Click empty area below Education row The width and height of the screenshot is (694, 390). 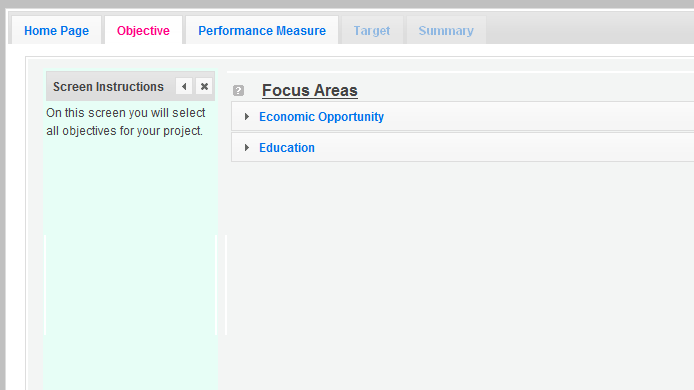(x=460, y=274)
